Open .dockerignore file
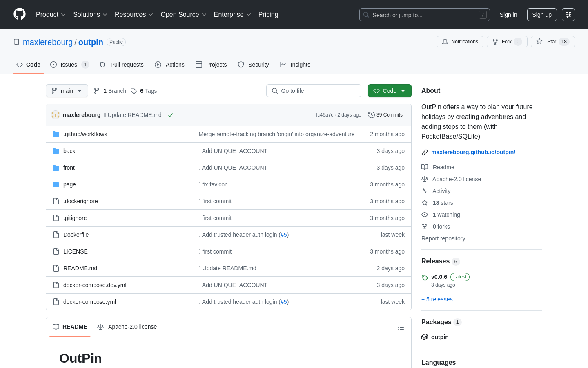Viewport: 588px width, 368px height. 80,201
